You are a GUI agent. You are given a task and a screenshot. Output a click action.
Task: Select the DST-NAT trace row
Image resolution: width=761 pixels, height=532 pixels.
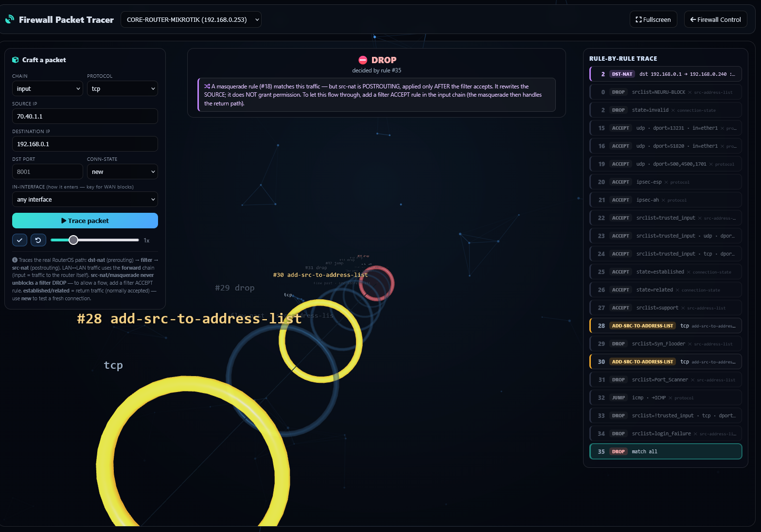click(x=666, y=74)
